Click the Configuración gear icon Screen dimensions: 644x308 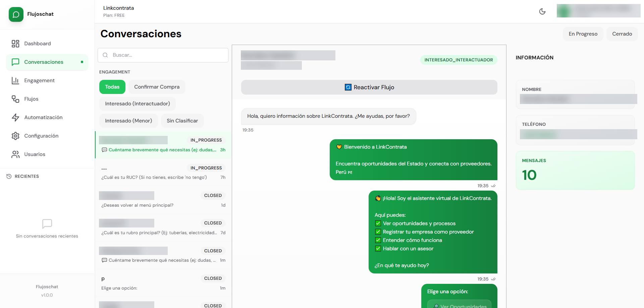15,136
